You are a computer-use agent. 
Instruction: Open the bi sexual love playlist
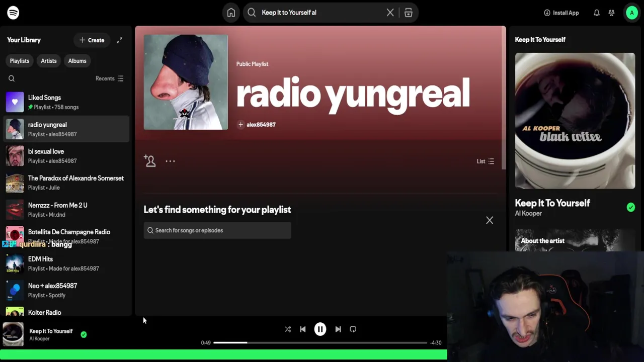click(x=66, y=156)
